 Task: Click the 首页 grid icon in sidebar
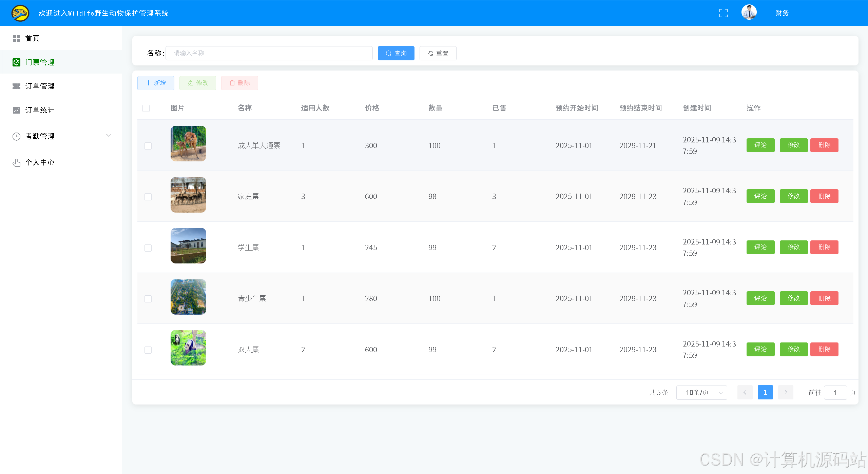(x=16, y=39)
